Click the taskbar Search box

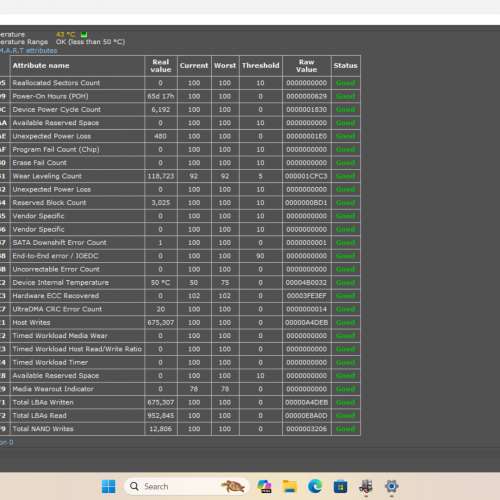click(x=187, y=487)
